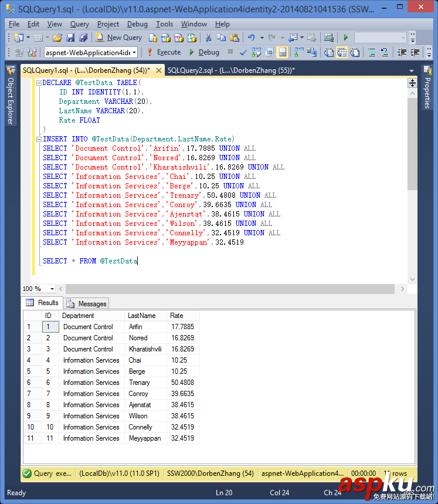This screenshot has height=504, width=438.
Task: Select the Kharatishvili cell
Action: pos(145,349)
